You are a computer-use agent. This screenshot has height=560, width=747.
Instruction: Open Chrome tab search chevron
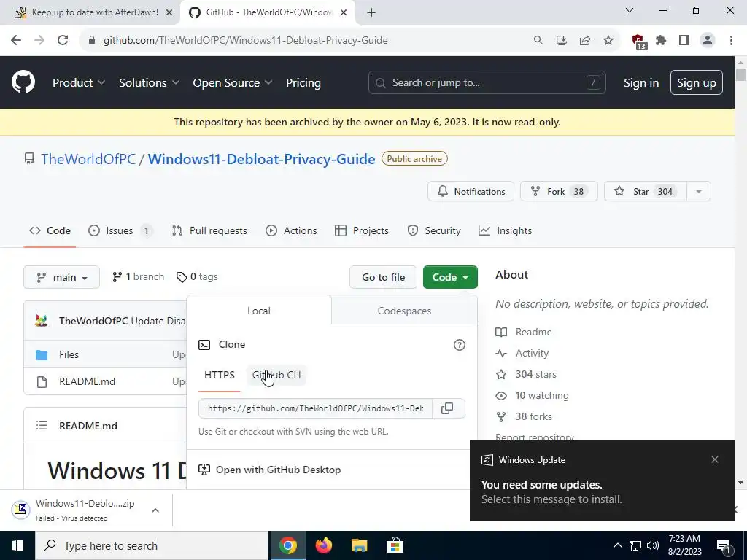[630, 10]
